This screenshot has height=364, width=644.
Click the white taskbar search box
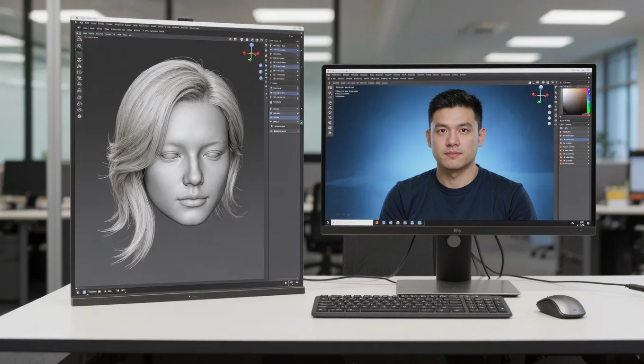pos(352,223)
